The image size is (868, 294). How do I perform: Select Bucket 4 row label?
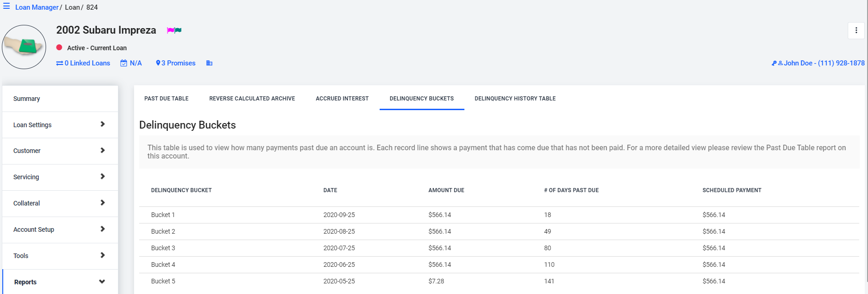click(163, 265)
